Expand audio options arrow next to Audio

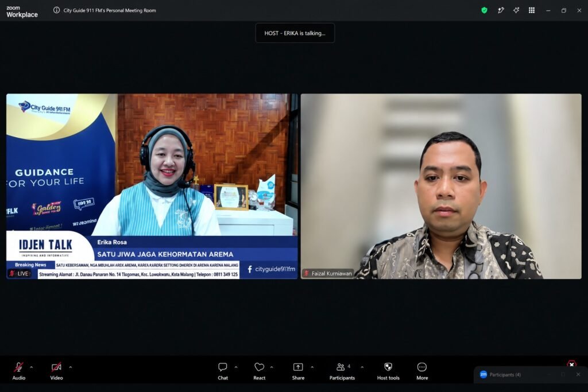coord(32,367)
